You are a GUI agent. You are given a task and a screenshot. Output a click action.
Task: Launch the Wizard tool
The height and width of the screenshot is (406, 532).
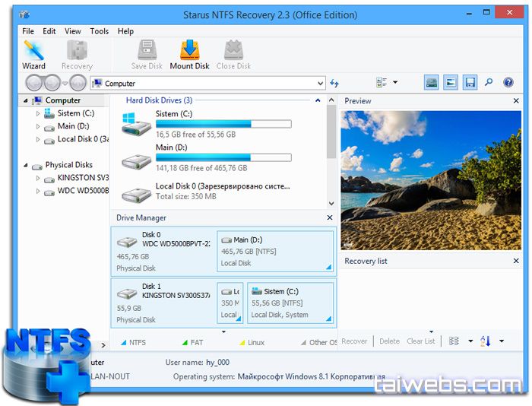(33, 55)
